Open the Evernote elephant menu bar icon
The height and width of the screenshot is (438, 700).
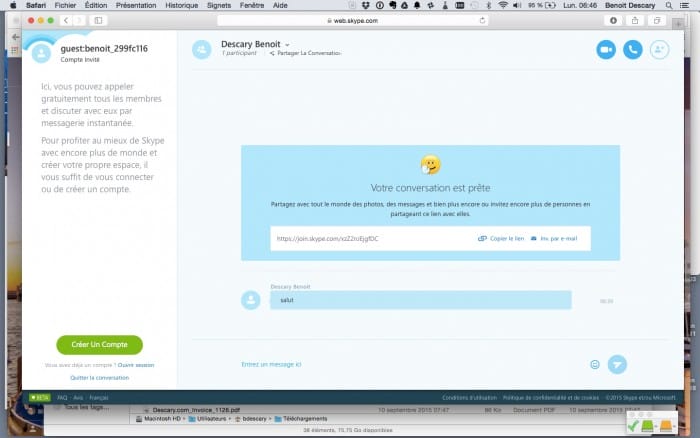point(392,5)
